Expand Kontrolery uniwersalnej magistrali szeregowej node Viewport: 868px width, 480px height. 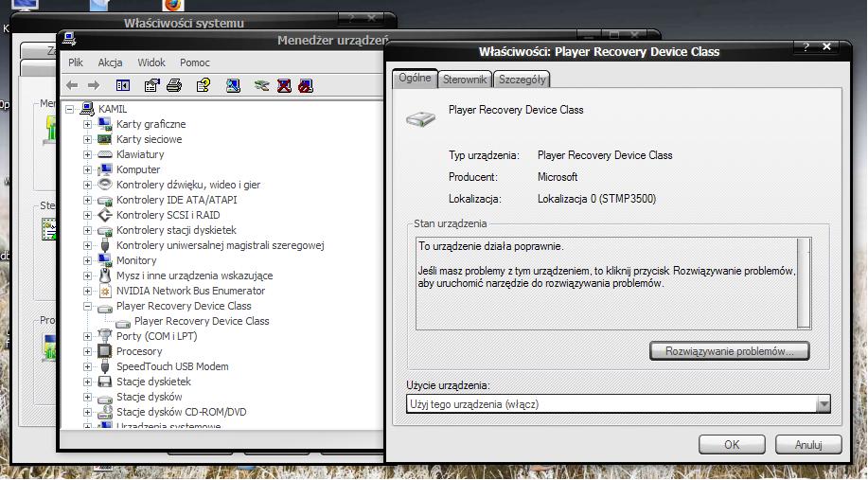coord(87,245)
